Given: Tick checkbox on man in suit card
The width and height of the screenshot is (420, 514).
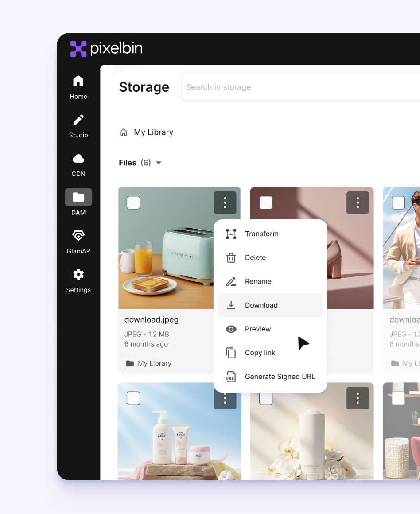Looking at the screenshot, I should (x=398, y=202).
